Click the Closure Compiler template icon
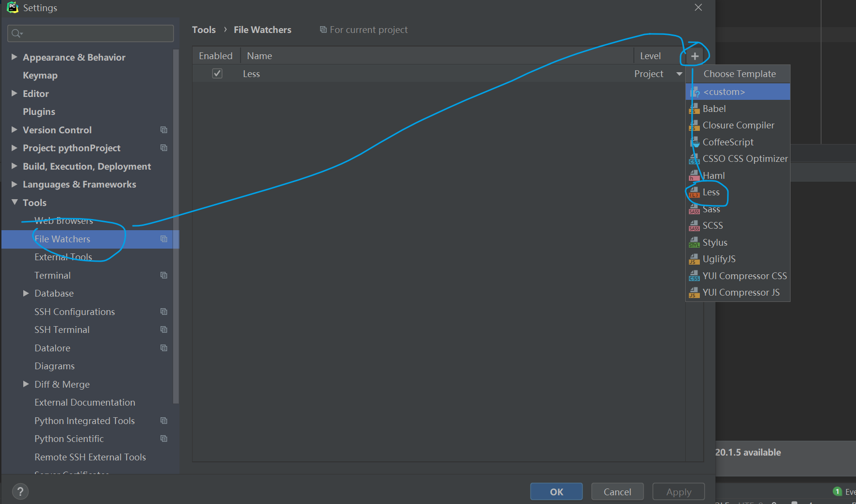Viewport: 856px width, 504px height. click(694, 126)
